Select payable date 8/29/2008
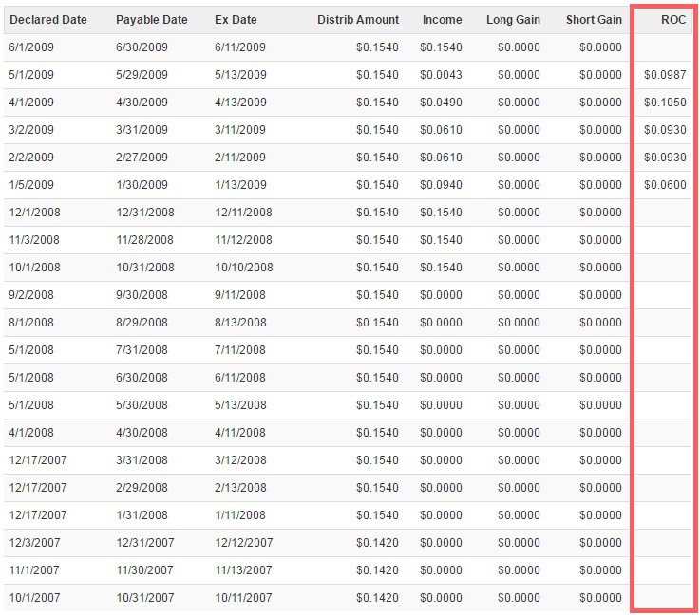 142,323
